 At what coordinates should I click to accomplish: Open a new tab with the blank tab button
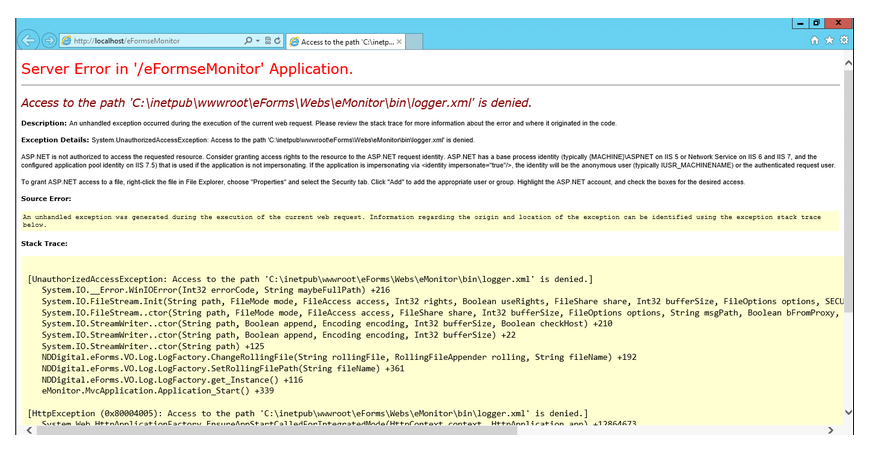414,42
